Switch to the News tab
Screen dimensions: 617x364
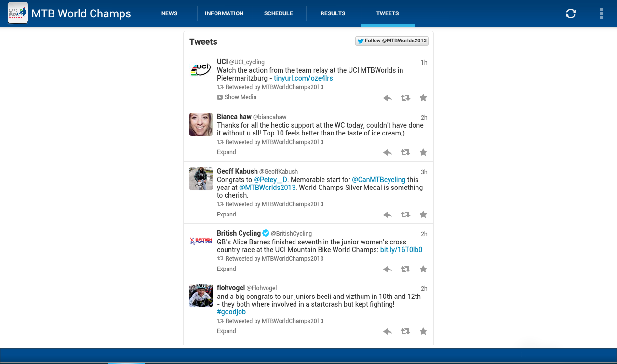coord(170,13)
